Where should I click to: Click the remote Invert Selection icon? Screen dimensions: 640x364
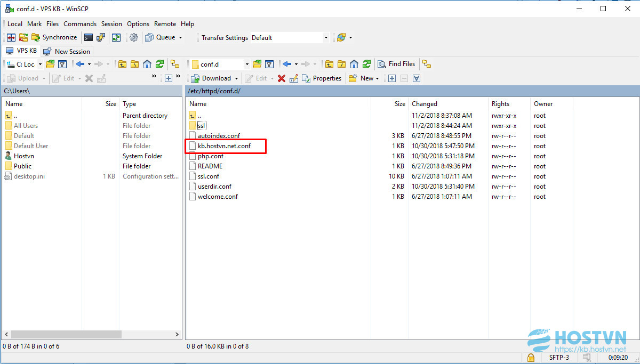[x=417, y=78]
